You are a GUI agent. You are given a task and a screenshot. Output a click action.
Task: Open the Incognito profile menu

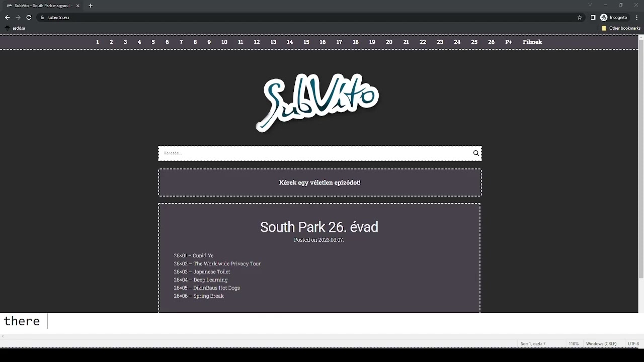coord(614,17)
